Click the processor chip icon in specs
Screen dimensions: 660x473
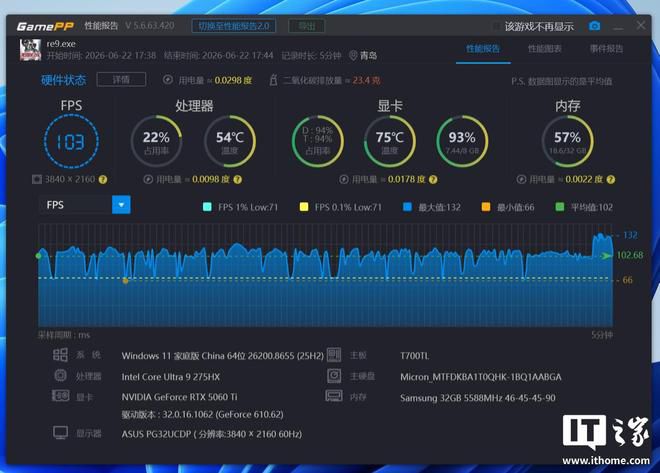tap(60, 375)
